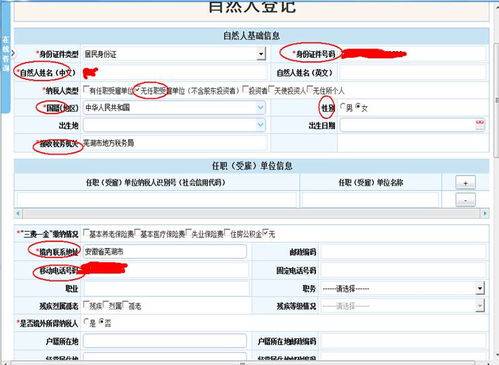499x365 pixels.
Task: Open the 国籍(地区) dropdown
Action: [x=261, y=107]
